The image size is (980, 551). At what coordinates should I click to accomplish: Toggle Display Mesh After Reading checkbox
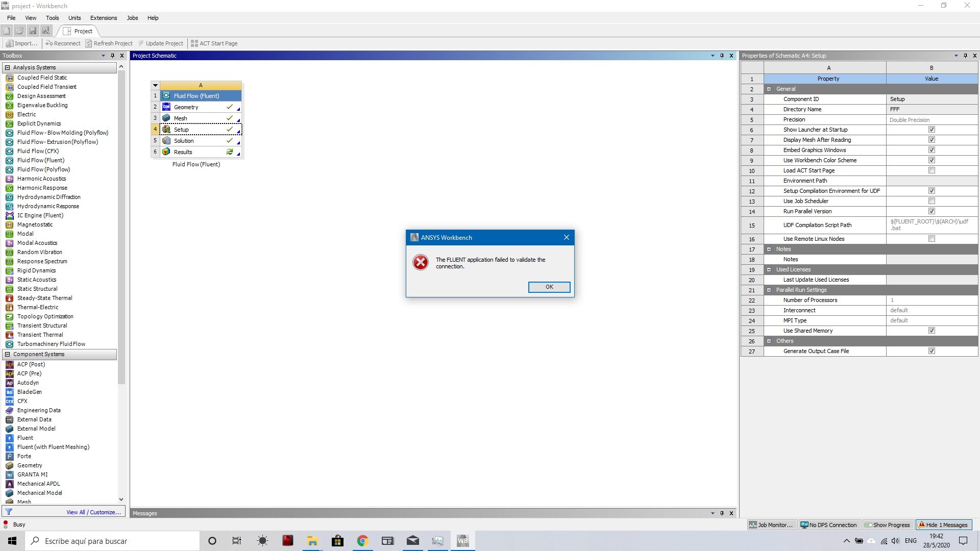[x=932, y=140]
